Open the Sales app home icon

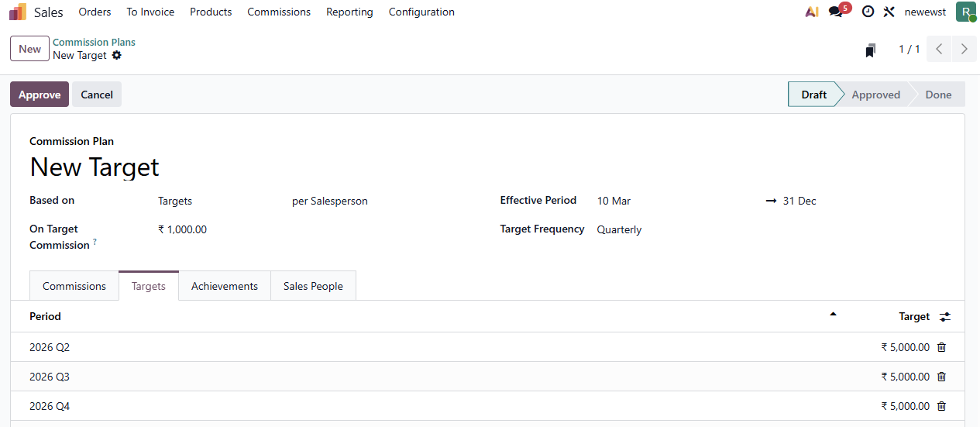(x=18, y=12)
